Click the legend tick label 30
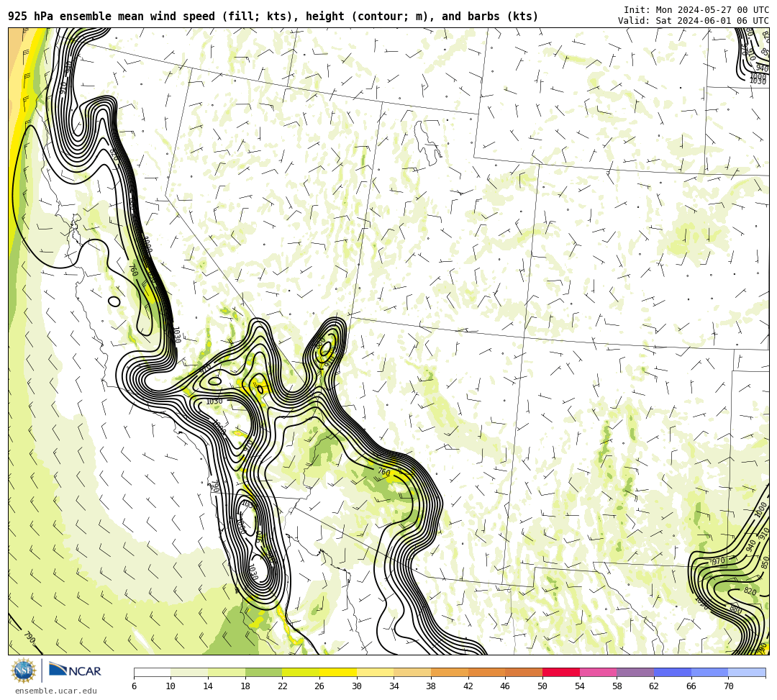Viewport: 777px width, 700px height. point(357,686)
